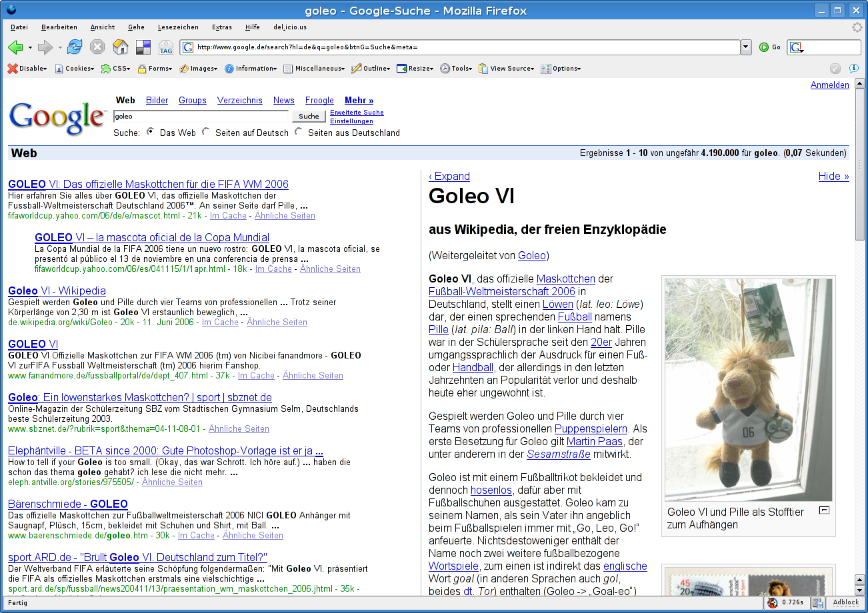Image resolution: width=868 pixels, height=613 pixels.
Task: Open the Forms dropdown menu
Action: coord(155,69)
